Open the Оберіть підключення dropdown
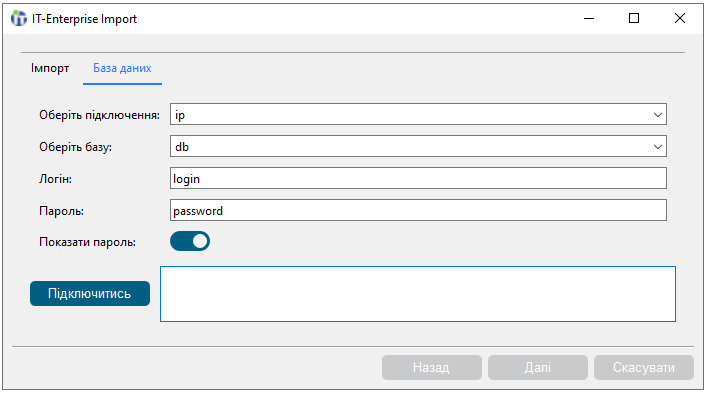 (x=418, y=114)
